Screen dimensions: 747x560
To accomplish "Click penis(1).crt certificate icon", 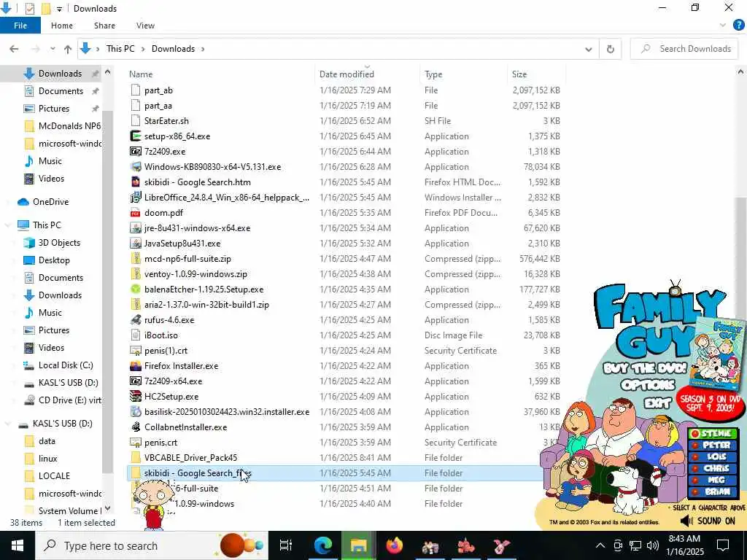I will pyautogui.click(x=136, y=351).
